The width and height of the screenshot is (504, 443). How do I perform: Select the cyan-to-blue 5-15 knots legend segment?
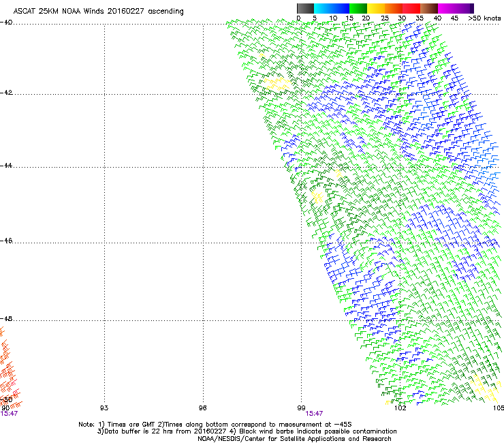332,8
